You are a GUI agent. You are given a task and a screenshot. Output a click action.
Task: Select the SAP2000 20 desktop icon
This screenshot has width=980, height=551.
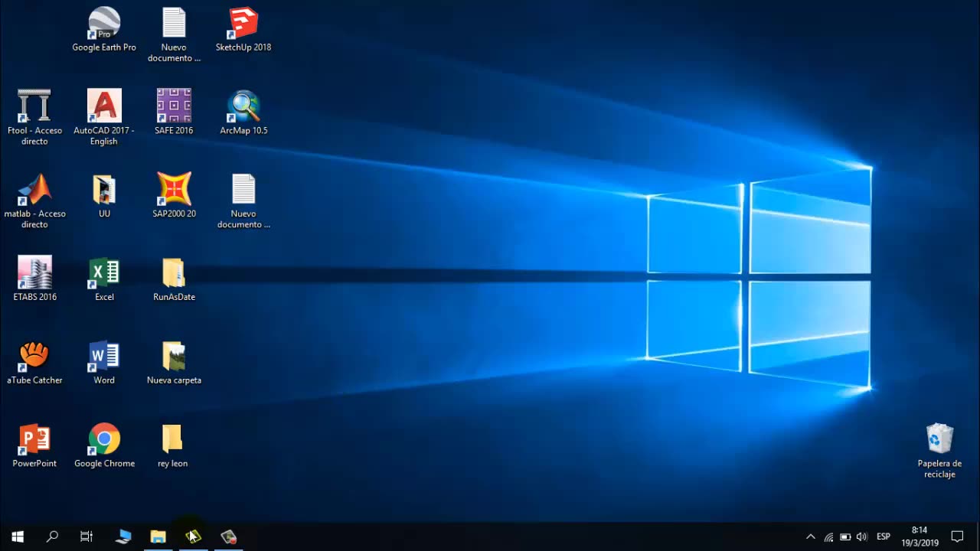(x=174, y=196)
